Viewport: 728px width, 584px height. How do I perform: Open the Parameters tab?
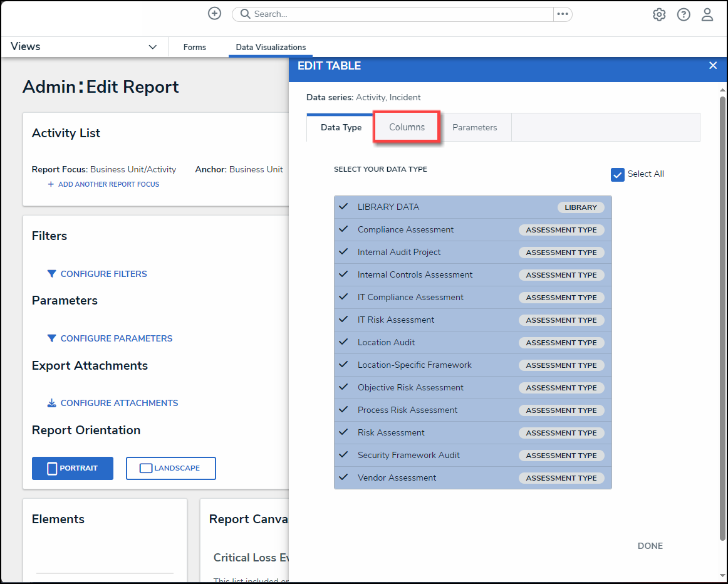(x=474, y=127)
